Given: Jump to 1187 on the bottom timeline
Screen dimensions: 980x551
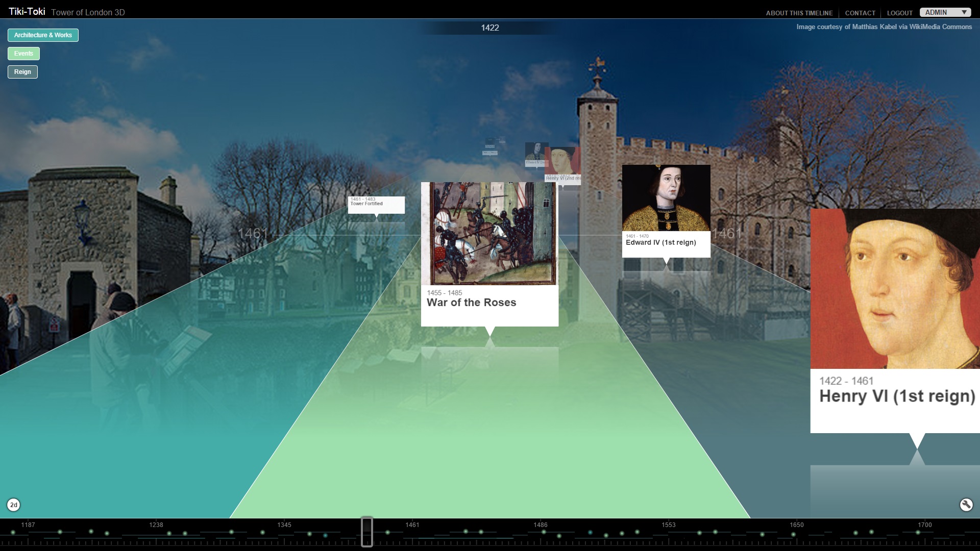Looking at the screenshot, I should 28,525.
